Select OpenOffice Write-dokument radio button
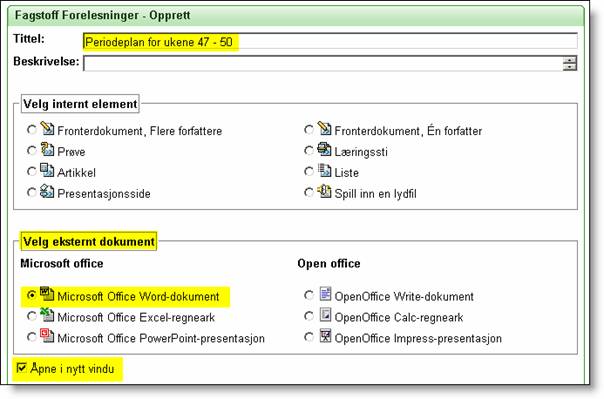 (309, 295)
